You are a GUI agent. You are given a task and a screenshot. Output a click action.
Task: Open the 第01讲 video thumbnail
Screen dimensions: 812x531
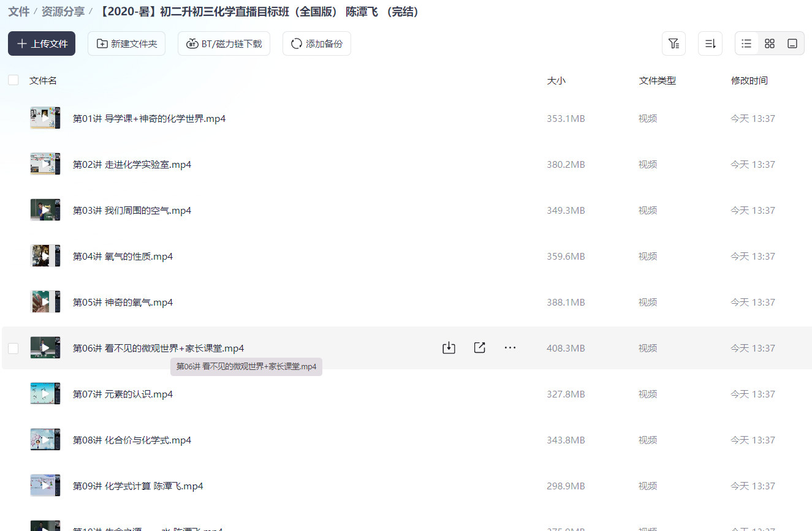pyautogui.click(x=45, y=118)
